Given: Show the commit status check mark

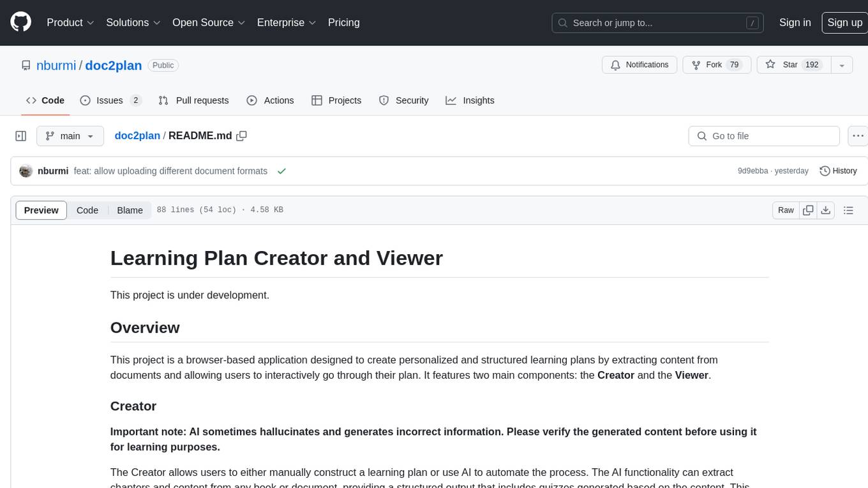Looking at the screenshot, I should (x=281, y=171).
